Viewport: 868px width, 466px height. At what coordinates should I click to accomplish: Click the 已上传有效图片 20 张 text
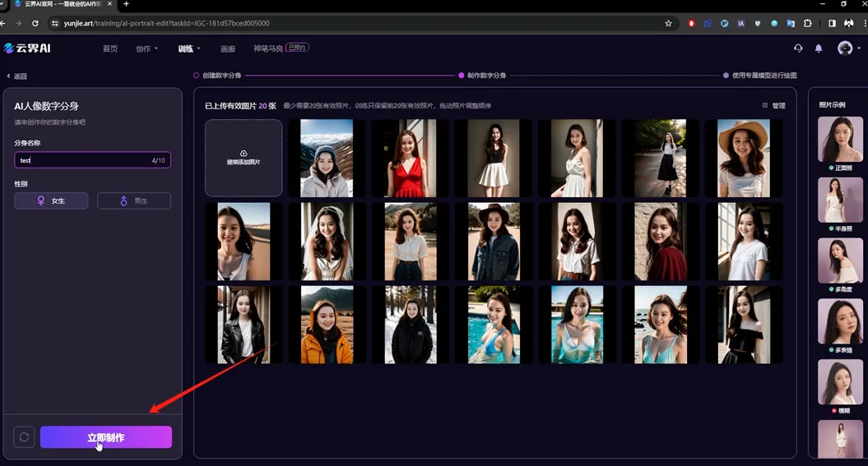coord(240,105)
